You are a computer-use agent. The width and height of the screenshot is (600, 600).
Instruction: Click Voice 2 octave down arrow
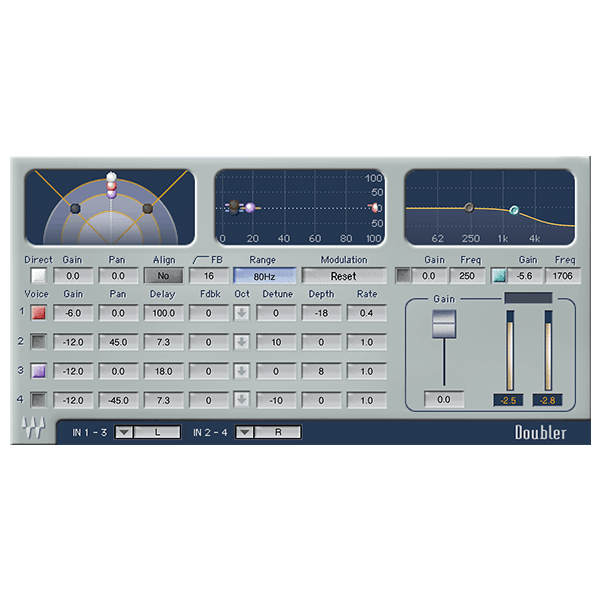(242, 342)
